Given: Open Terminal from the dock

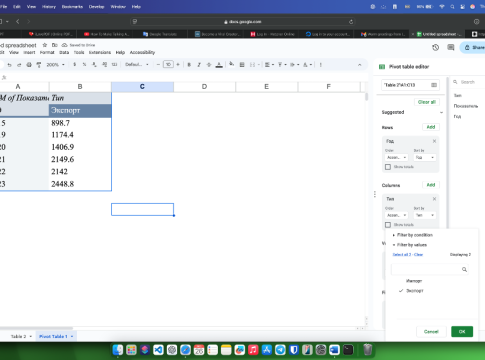Looking at the screenshot, I should coord(348,350).
